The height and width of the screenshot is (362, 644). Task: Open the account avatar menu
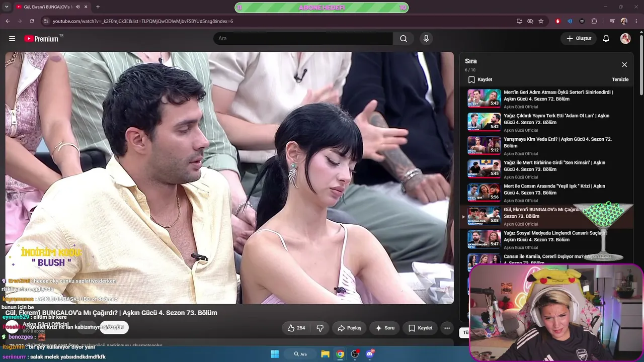pos(625,39)
